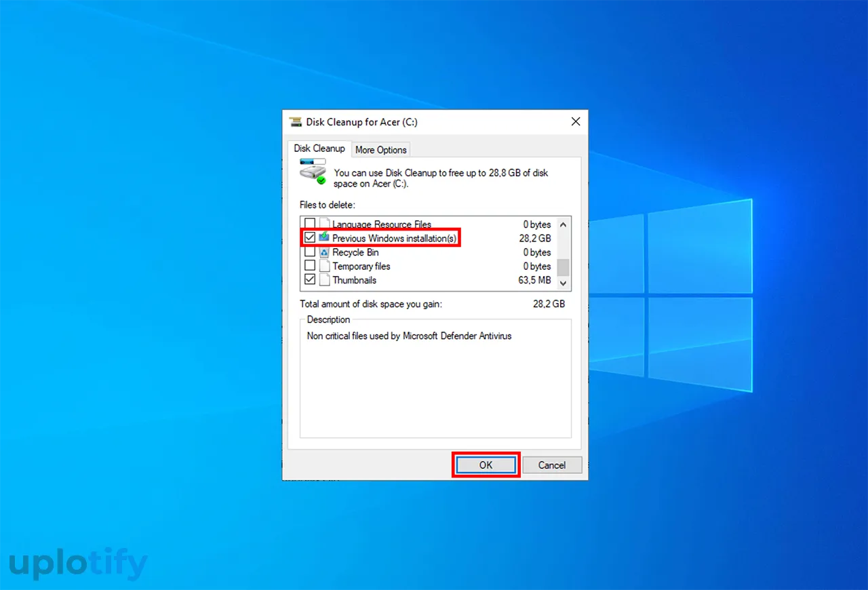Click the file list scroll up arrow
Screen dimensions: 868x590
[564, 224]
